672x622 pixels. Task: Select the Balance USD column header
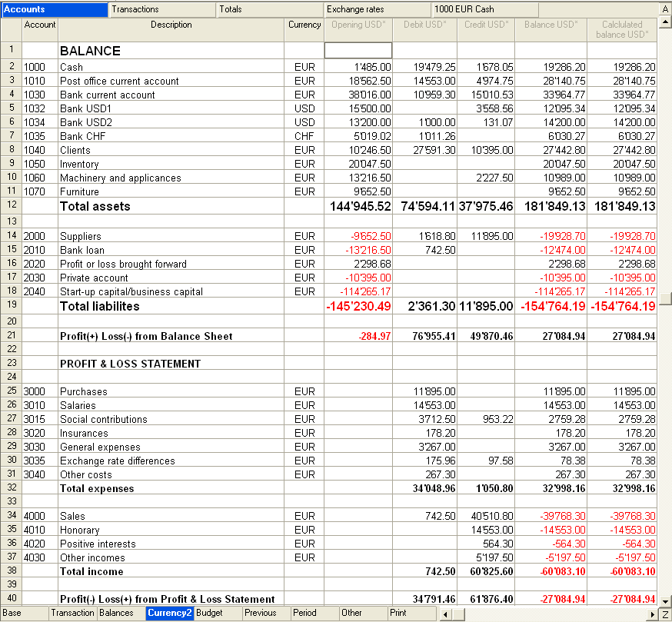point(551,29)
